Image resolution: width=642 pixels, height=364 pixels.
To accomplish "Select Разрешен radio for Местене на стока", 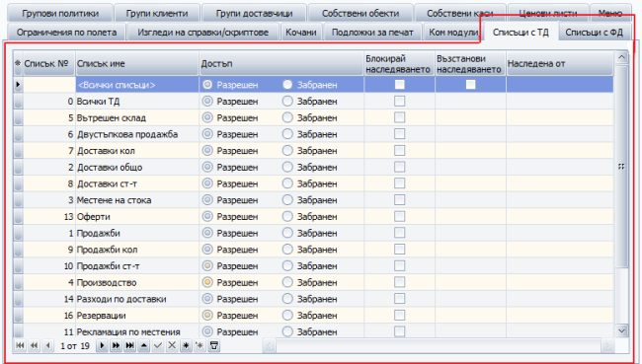I will (207, 199).
